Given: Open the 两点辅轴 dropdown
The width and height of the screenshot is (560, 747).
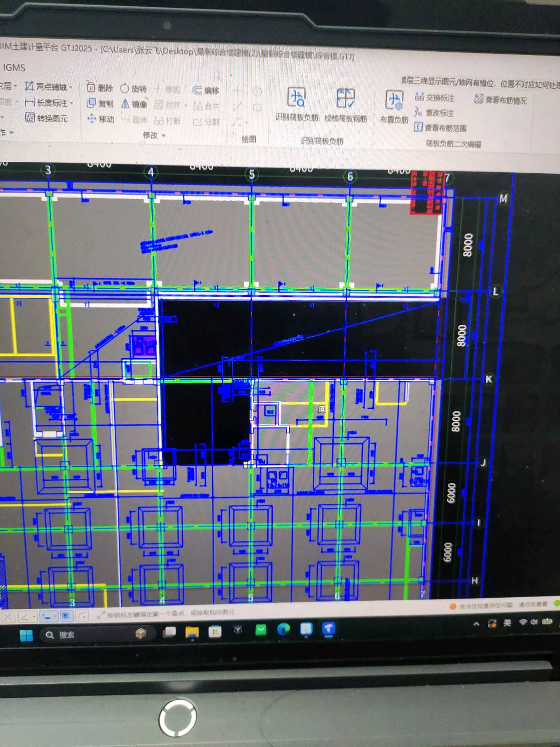Looking at the screenshot, I should click(x=71, y=87).
